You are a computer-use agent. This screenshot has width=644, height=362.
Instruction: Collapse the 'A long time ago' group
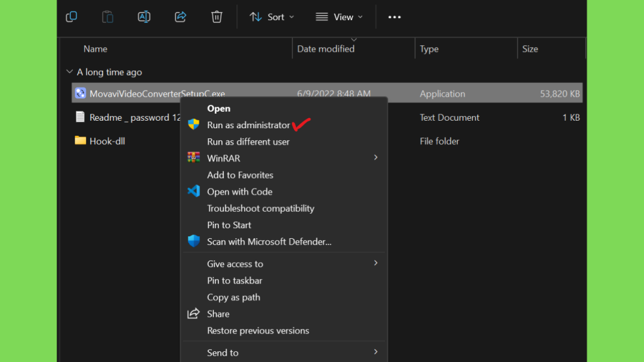click(69, 72)
